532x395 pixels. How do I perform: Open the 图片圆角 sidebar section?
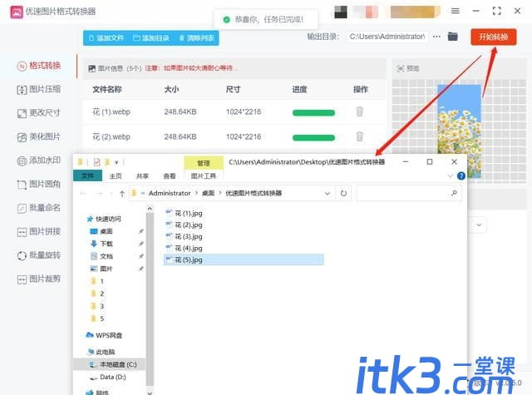point(39,184)
